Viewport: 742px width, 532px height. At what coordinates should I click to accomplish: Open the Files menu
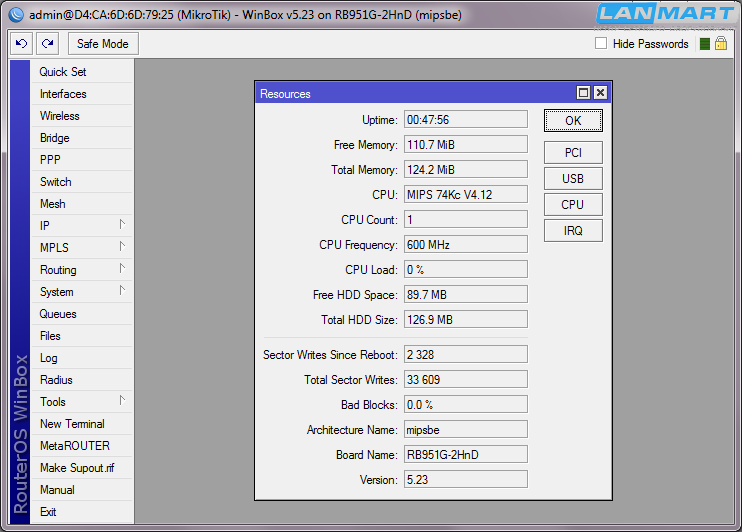click(81, 336)
